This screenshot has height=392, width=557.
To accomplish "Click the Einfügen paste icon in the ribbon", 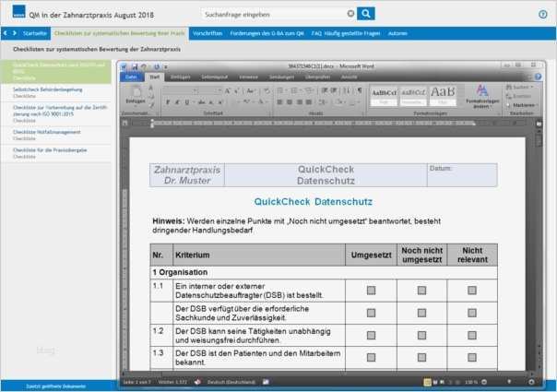I will click(x=136, y=92).
